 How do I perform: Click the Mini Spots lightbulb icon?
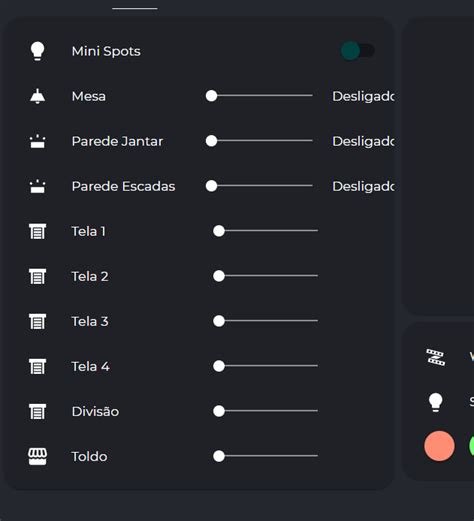tap(37, 51)
